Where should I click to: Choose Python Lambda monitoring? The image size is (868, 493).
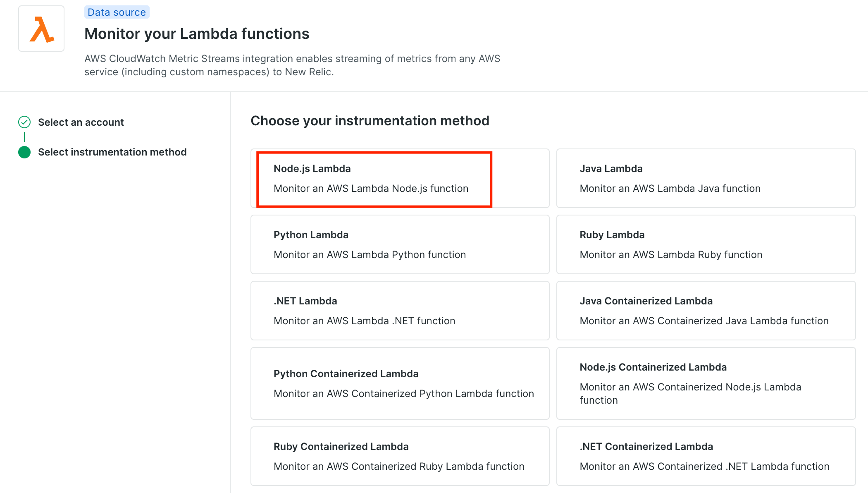[399, 244]
